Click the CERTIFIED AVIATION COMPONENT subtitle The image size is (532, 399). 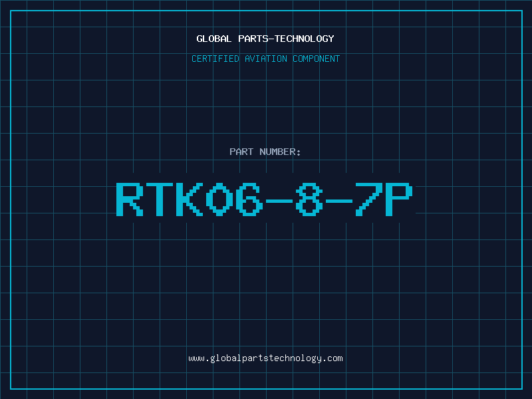coord(265,59)
